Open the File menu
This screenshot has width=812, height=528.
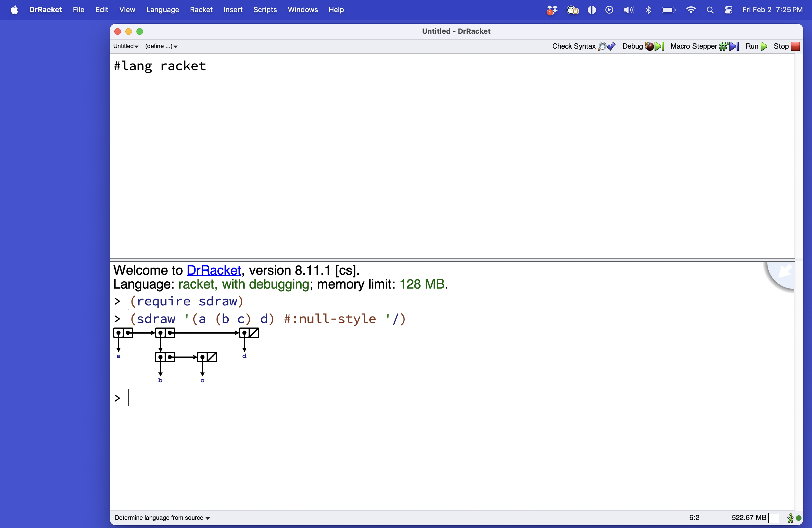pyautogui.click(x=78, y=10)
